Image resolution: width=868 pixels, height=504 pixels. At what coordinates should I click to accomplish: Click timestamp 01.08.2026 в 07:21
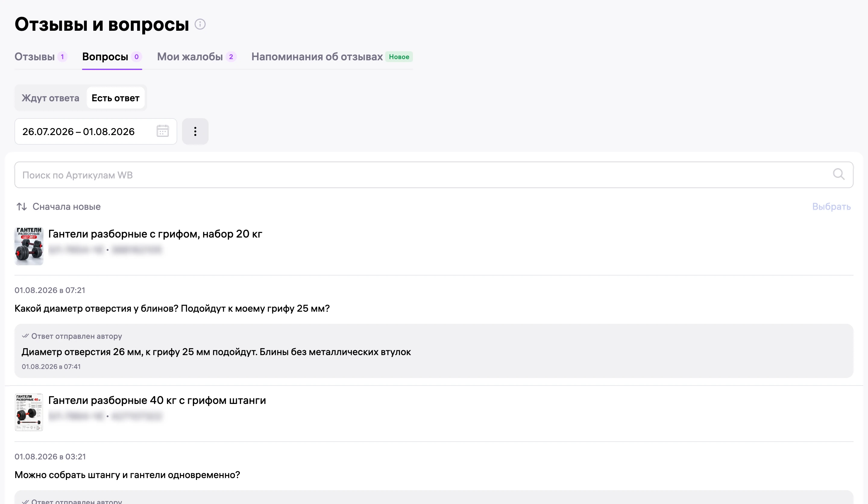tap(50, 290)
